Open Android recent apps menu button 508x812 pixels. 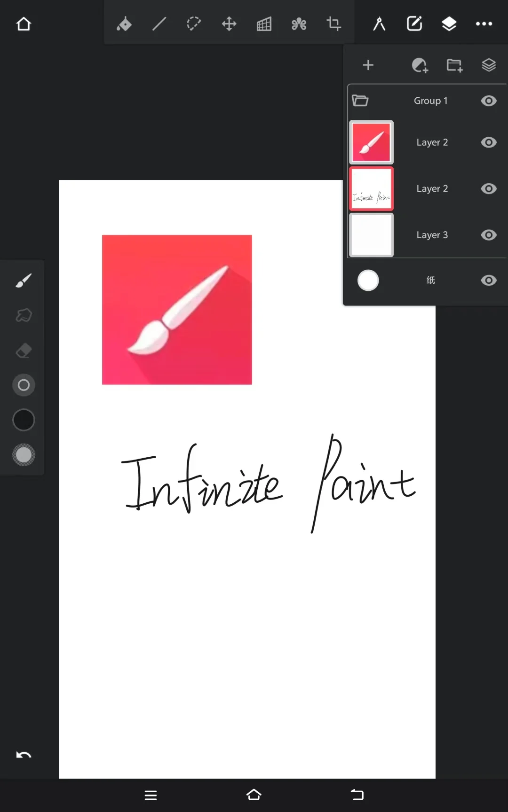151,795
